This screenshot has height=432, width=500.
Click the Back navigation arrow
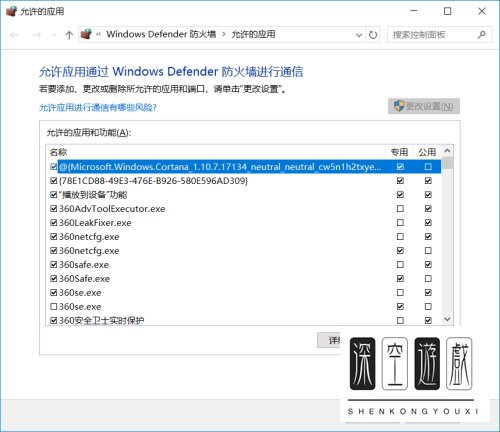click(x=14, y=35)
